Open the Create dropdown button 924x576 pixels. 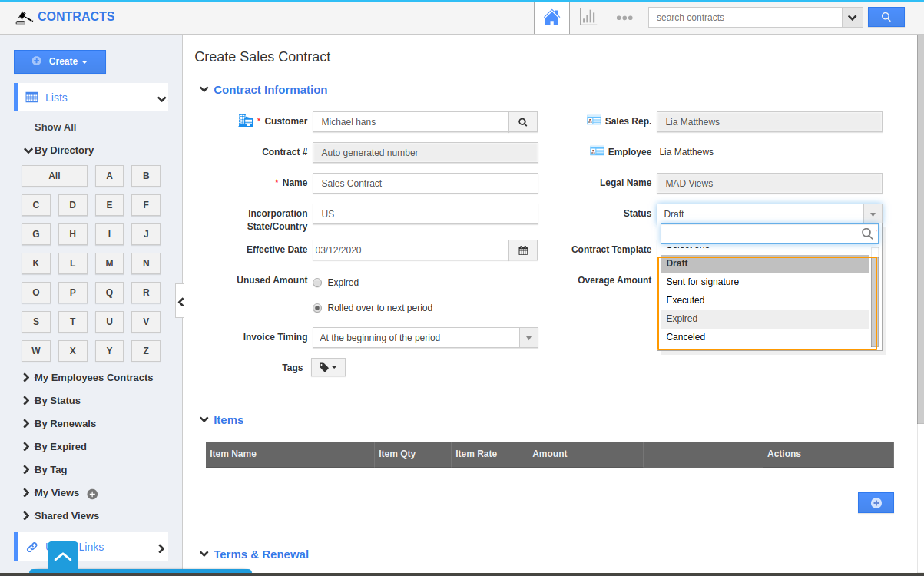point(60,61)
